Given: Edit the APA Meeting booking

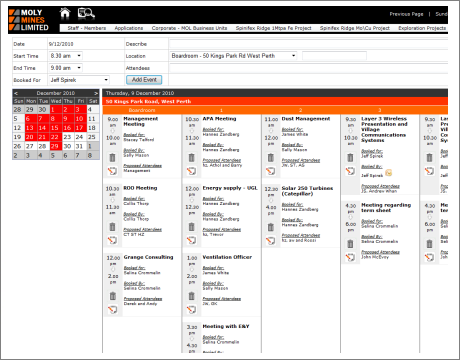Looking at the screenshot, I should point(191,171).
